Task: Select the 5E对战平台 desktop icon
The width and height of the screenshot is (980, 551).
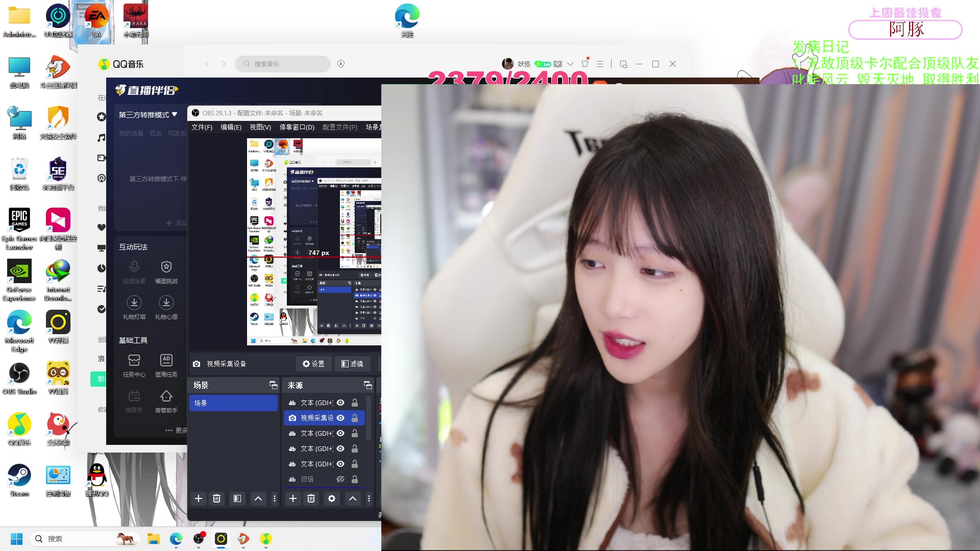Action: (x=58, y=173)
